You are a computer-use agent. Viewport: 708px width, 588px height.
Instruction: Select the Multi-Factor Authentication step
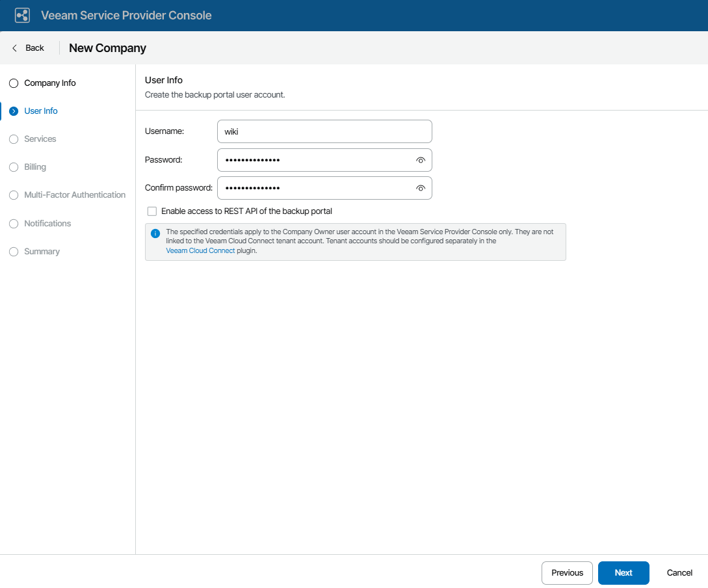pyautogui.click(x=75, y=195)
